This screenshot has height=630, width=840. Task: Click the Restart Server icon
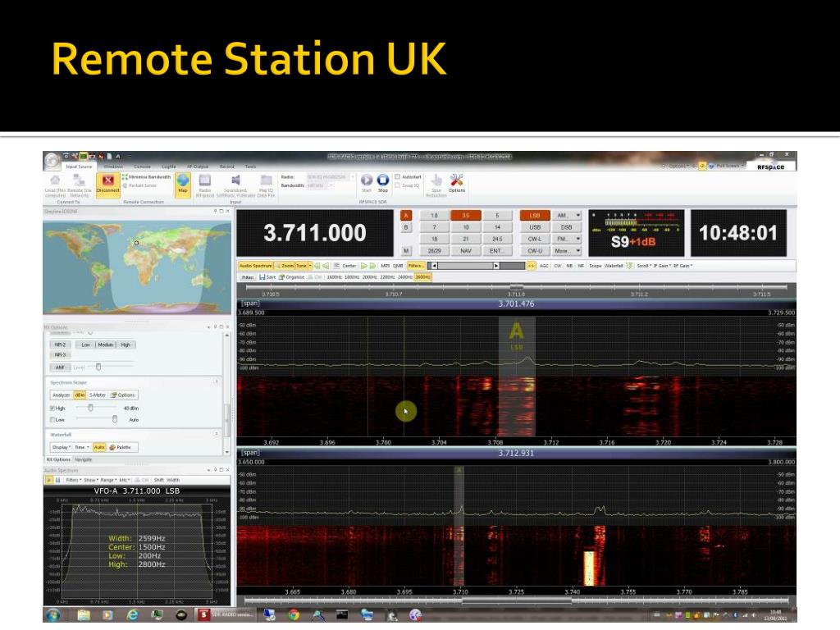[125, 185]
